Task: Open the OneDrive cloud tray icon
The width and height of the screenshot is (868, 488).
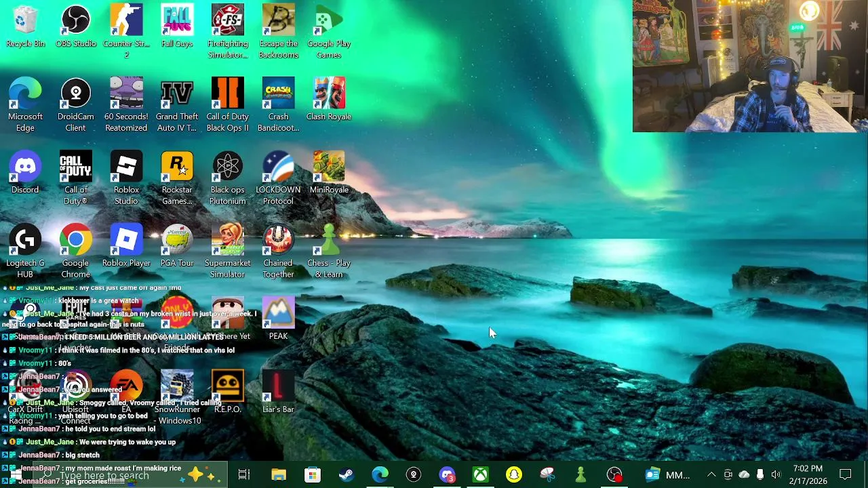Action: (x=744, y=475)
